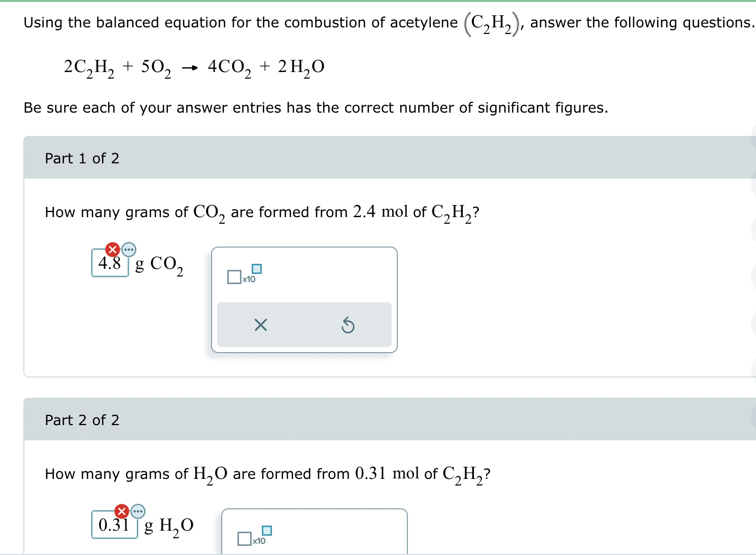Expand the Part 2 of 2 section
The height and width of the screenshot is (555, 756).
(82, 420)
